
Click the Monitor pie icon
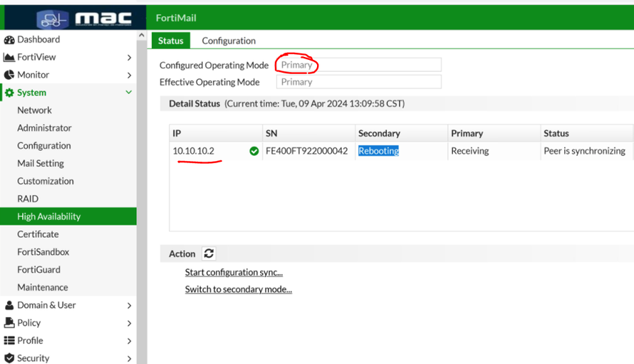coord(9,75)
